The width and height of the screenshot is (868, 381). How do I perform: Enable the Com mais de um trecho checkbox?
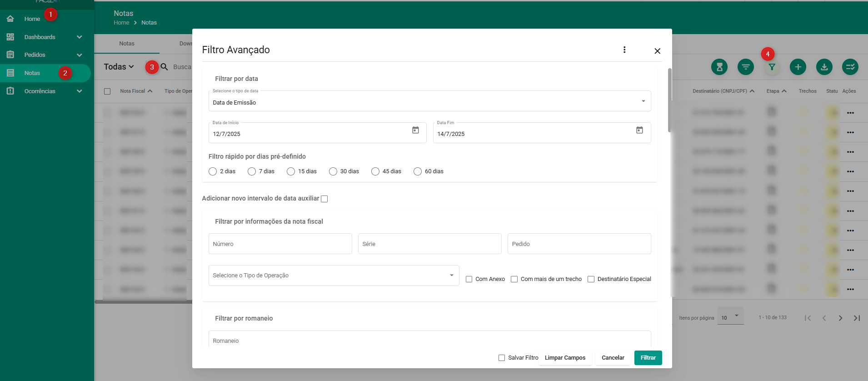pyautogui.click(x=514, y=279)
